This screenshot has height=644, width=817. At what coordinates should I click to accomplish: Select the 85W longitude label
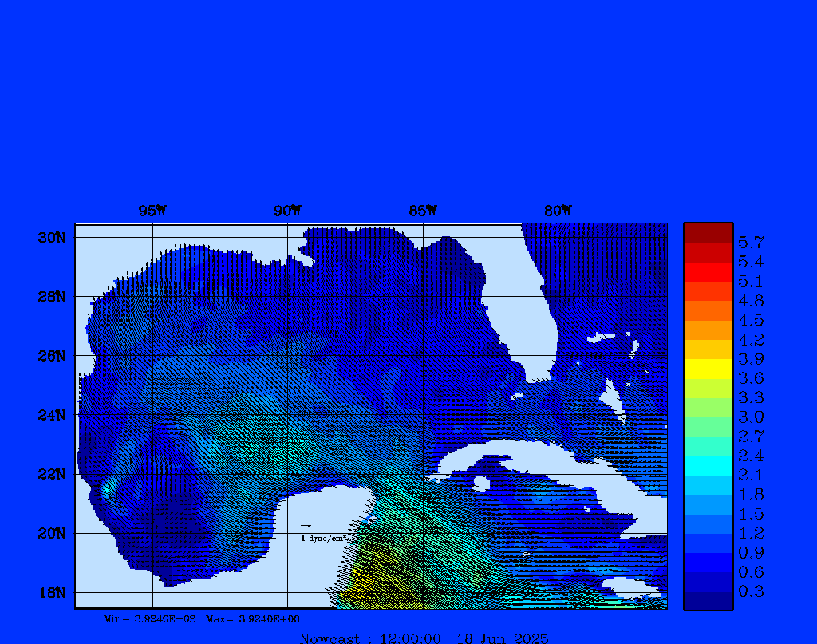point(423,211)
